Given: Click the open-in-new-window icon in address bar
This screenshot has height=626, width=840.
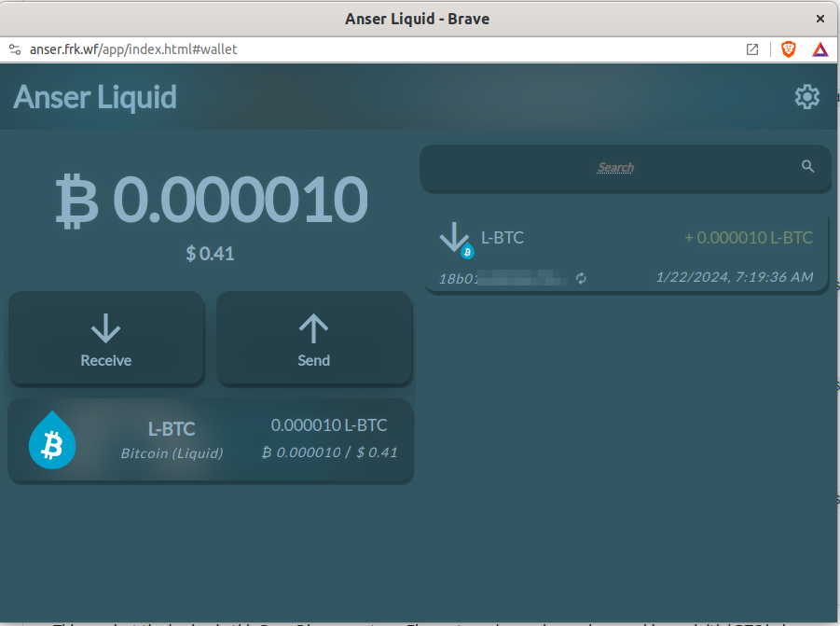Looking at the screenshot, I should pyautogui.click(x=752, y=49).
